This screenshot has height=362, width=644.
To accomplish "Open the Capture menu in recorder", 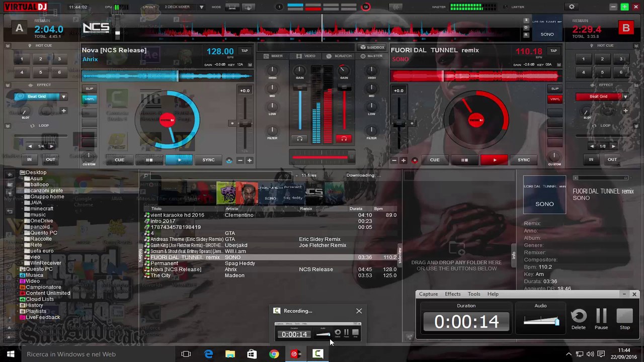I will coord(428,294).
